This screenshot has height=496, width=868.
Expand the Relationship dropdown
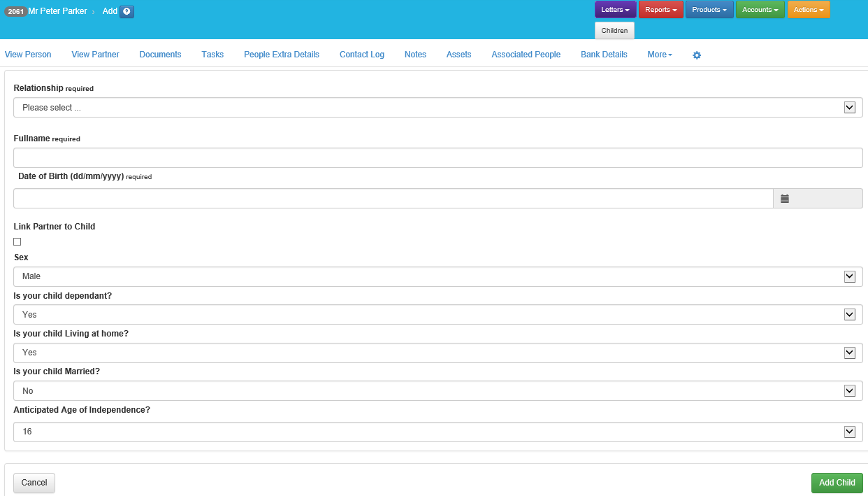(x=437, y=108)
